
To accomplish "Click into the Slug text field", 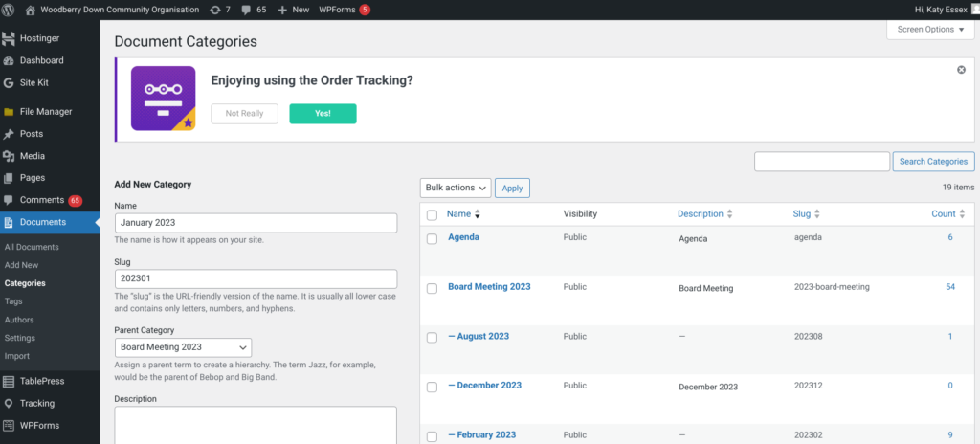I will (255, 278).
